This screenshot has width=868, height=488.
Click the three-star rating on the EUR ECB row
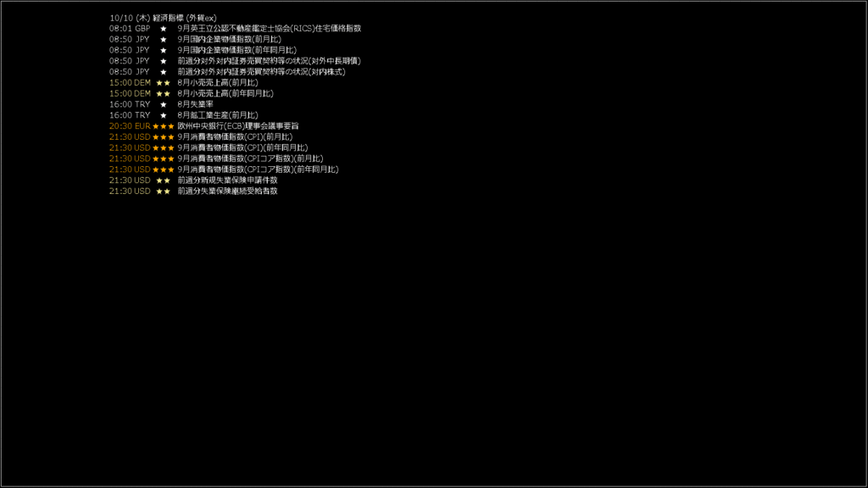(x=164, y=126)
